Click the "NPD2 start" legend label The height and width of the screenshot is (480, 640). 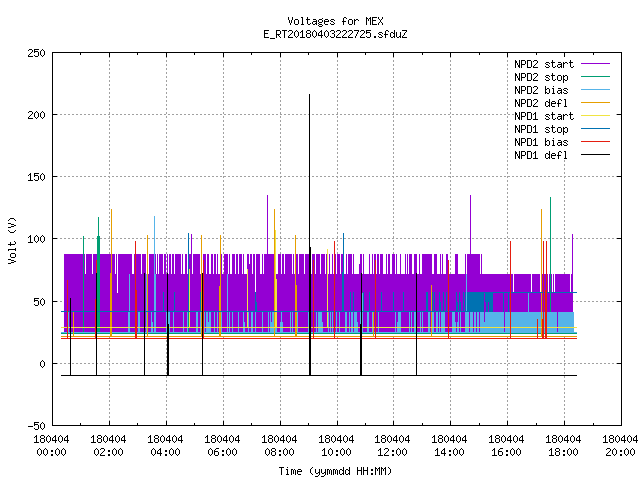click(x=544, y=64)
